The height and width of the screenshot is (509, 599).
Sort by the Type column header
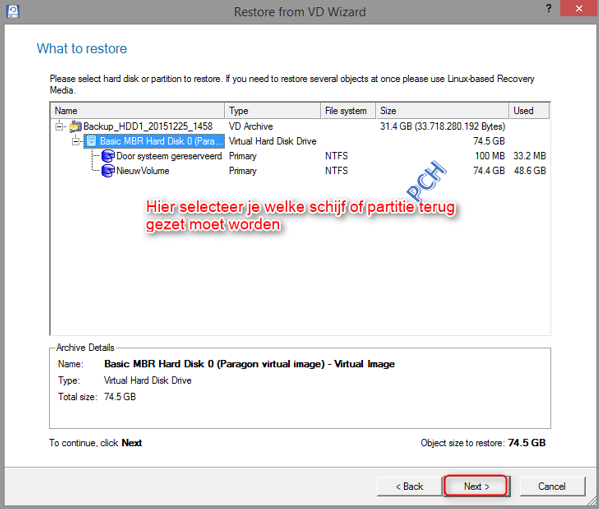pos(273,111)
